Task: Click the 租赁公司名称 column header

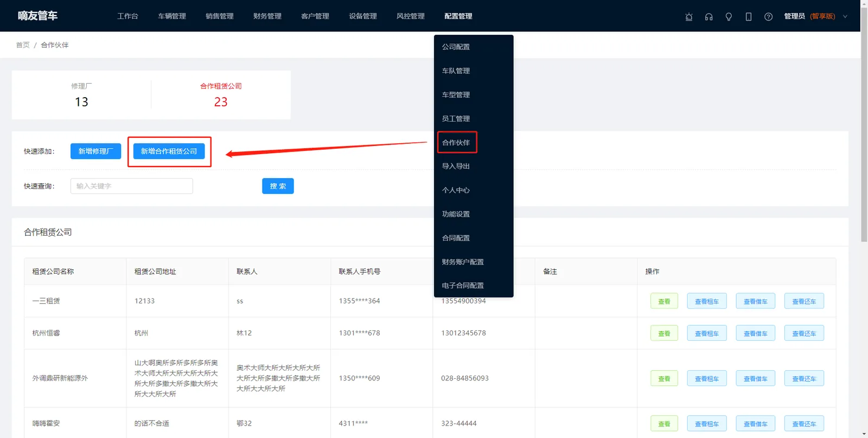Action: (75, 271)
